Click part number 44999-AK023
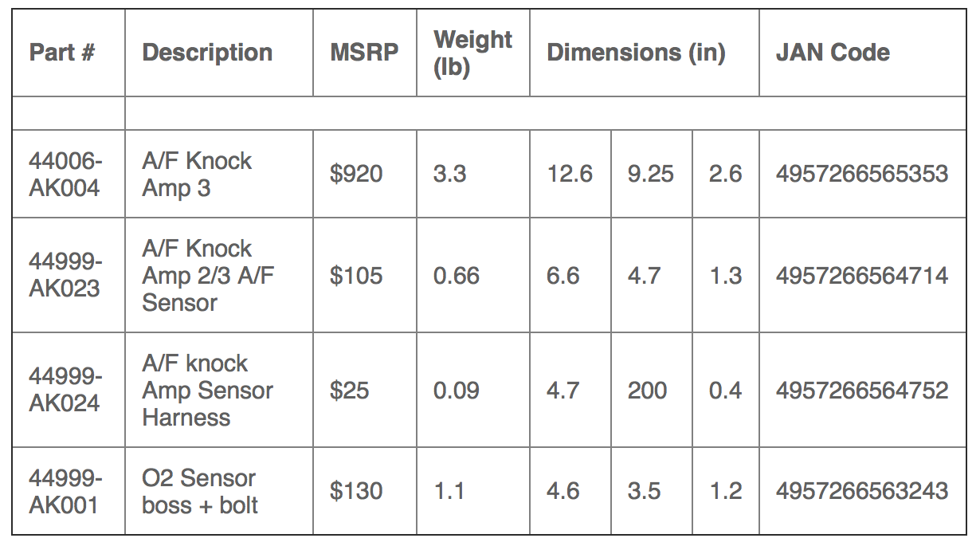This screenshot has height=542, width=980. point(65,275)
